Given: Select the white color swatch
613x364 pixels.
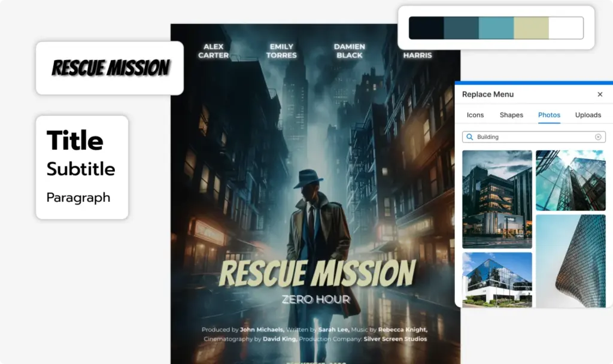Looking at the screenshot, I should (566, 28).
